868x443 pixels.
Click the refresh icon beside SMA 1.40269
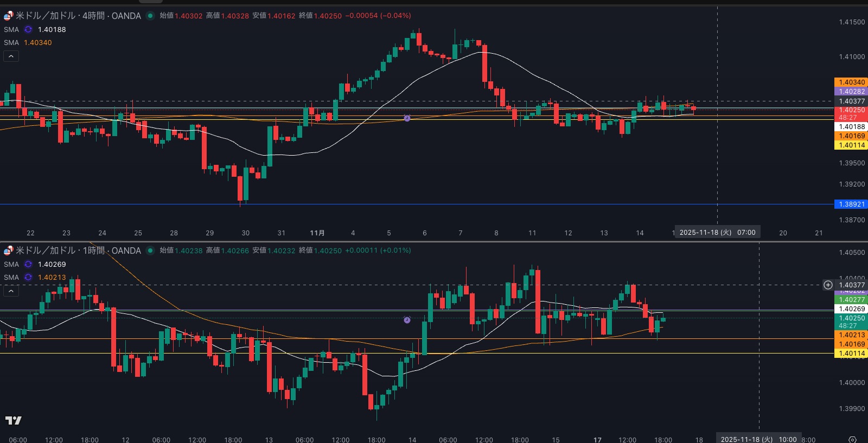[28, 265]
